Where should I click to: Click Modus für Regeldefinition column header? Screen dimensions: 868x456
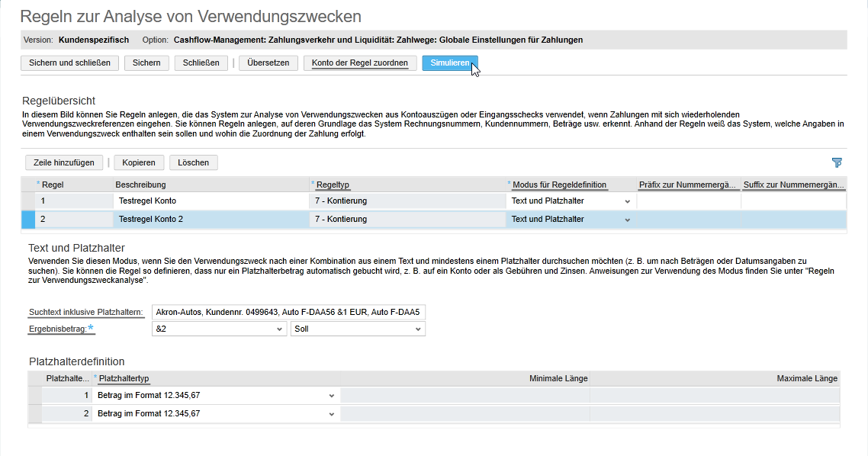coord(559,185)
